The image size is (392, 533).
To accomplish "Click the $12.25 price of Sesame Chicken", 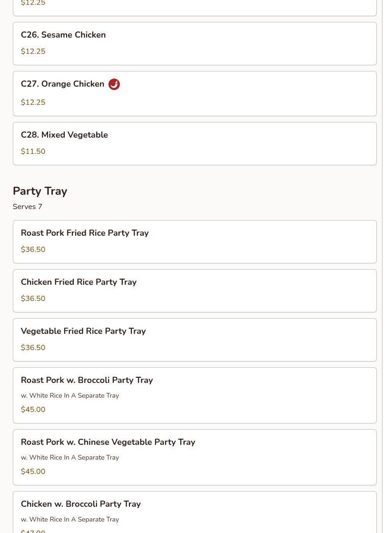I will click(33, 51).
